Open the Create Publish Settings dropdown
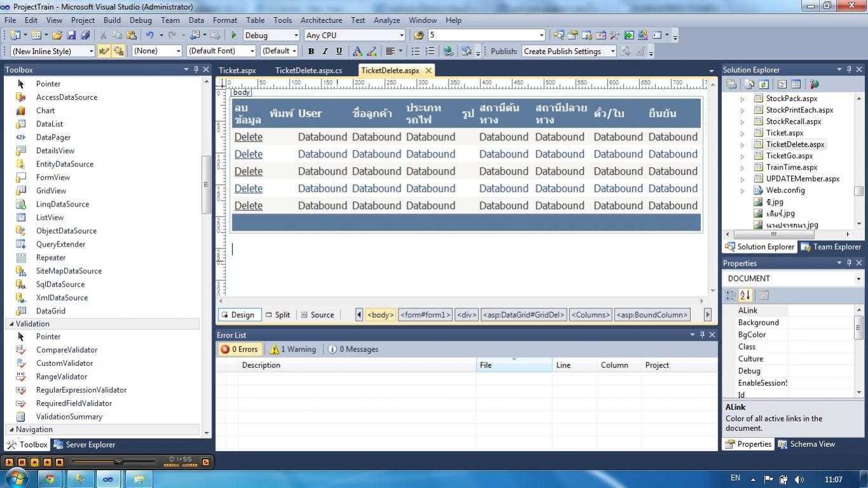 pos(613,51)
